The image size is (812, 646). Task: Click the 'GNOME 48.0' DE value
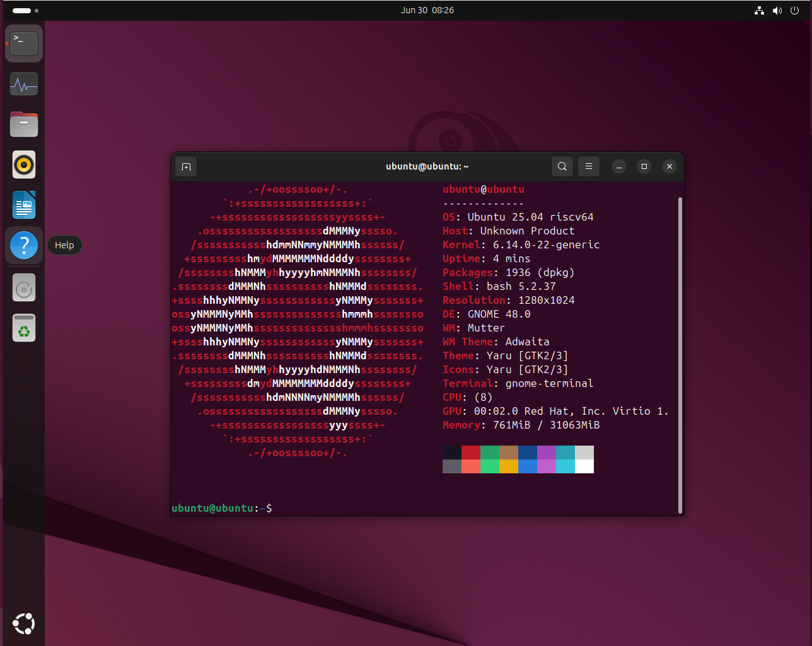click(499, 314)
